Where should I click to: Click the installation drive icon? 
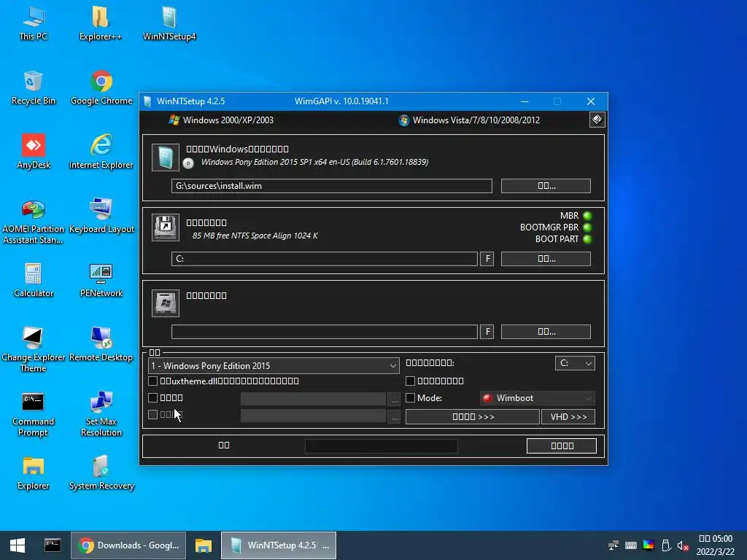(x=166, y=303)
